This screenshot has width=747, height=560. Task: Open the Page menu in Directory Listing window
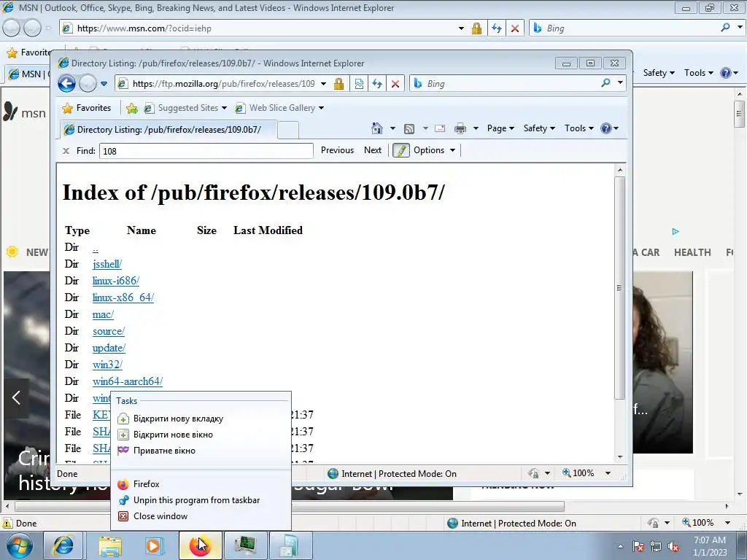(x=500, y=128)
